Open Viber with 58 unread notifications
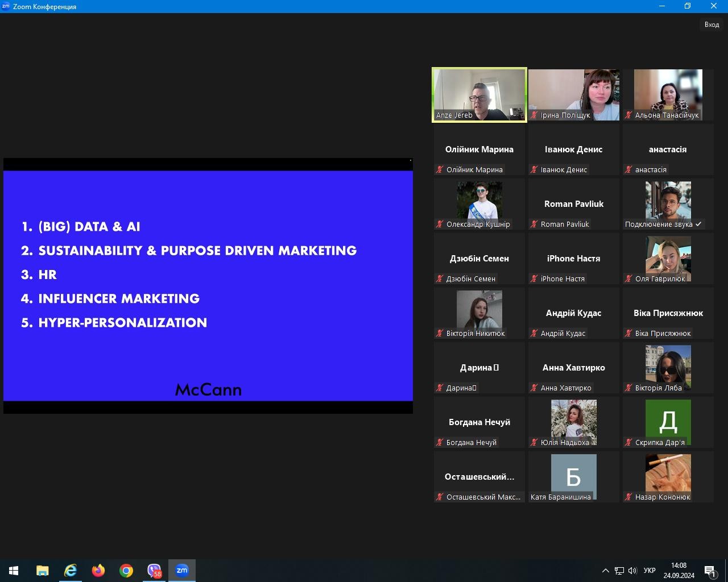 tap(154, 570)
